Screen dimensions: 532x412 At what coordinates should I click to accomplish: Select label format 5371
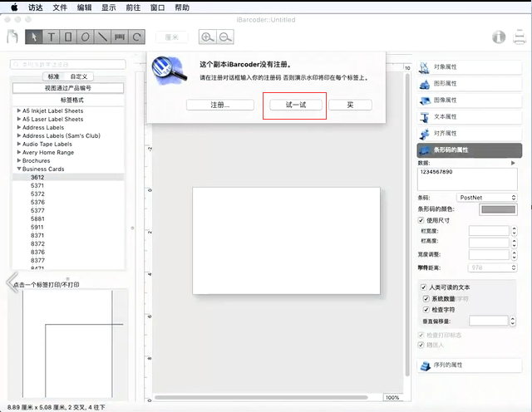pyautogui.click(x=37, y=185)
